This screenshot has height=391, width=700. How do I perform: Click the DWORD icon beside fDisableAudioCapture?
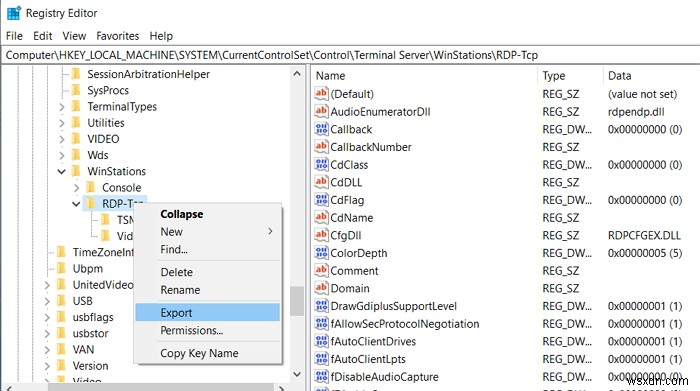(x=321, y=376)
